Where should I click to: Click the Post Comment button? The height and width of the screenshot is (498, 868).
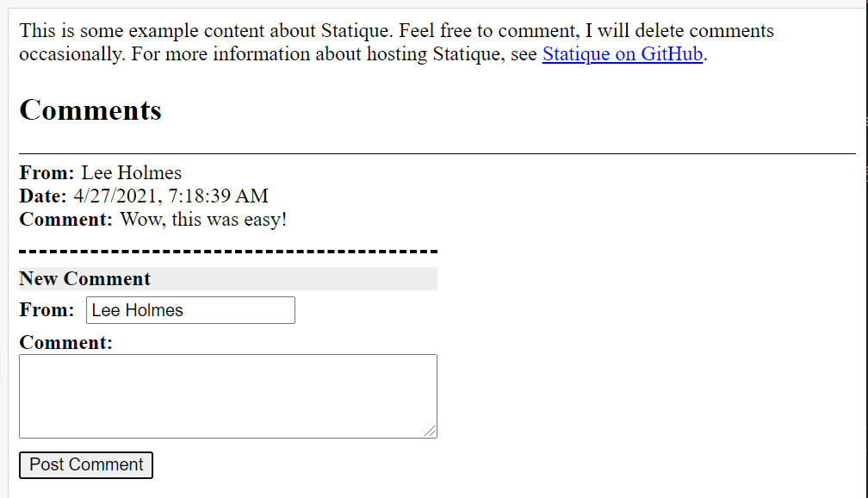86,464
